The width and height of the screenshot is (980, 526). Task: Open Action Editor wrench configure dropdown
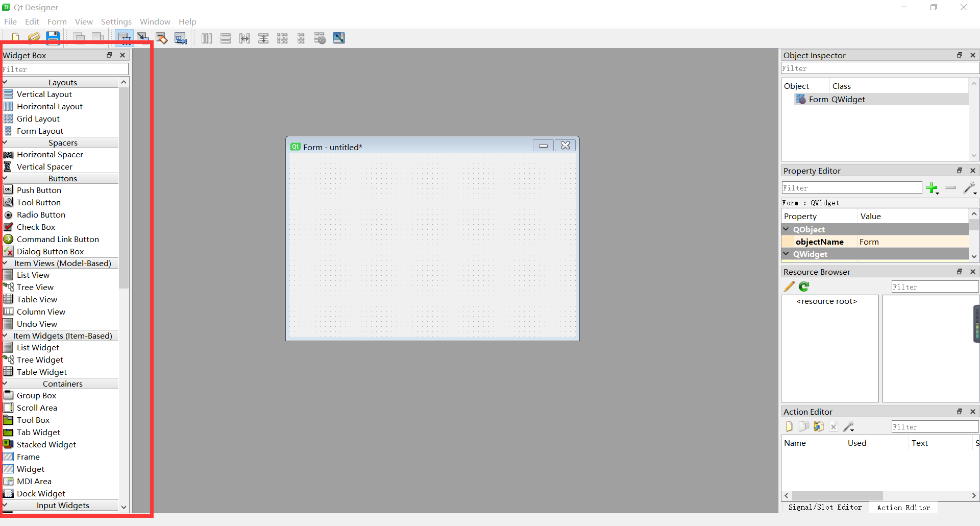click(x=849, y=426)
